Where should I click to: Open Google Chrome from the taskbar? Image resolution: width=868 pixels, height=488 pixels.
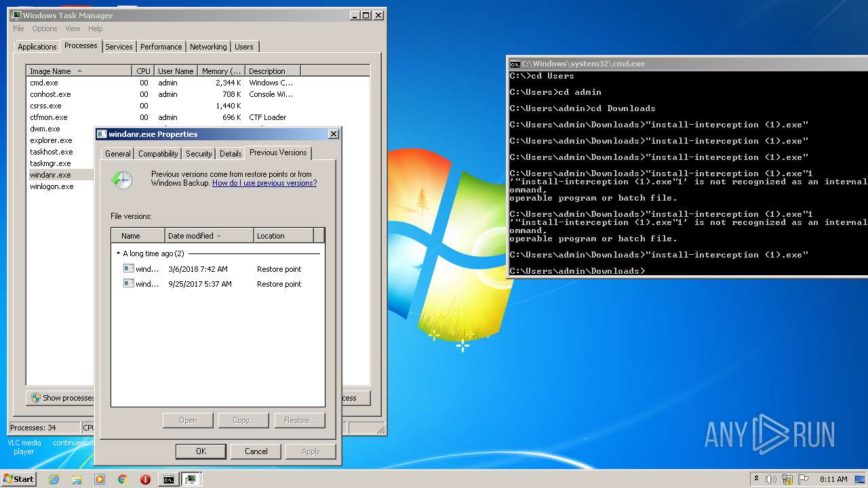point(123,479)
